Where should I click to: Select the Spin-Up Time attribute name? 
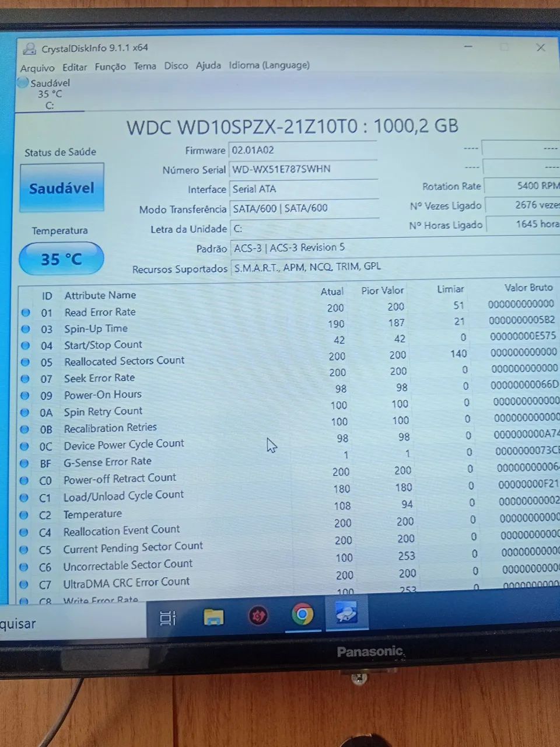click(x=96, y=329)
